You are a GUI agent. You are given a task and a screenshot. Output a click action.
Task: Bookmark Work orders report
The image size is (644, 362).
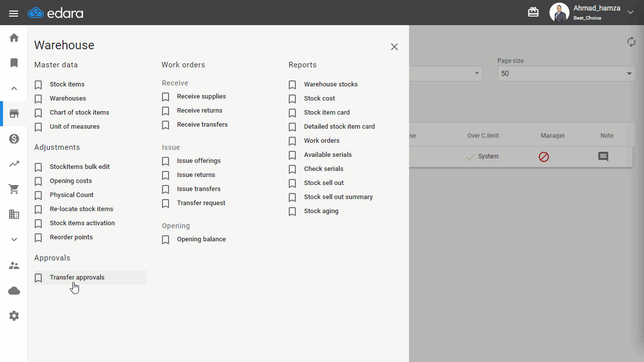(x=292, y=141)
